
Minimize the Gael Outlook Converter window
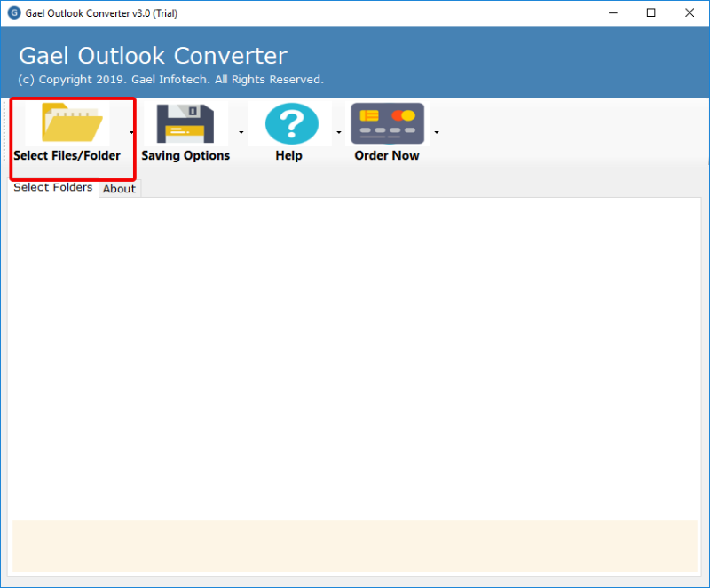coord(613,13)
